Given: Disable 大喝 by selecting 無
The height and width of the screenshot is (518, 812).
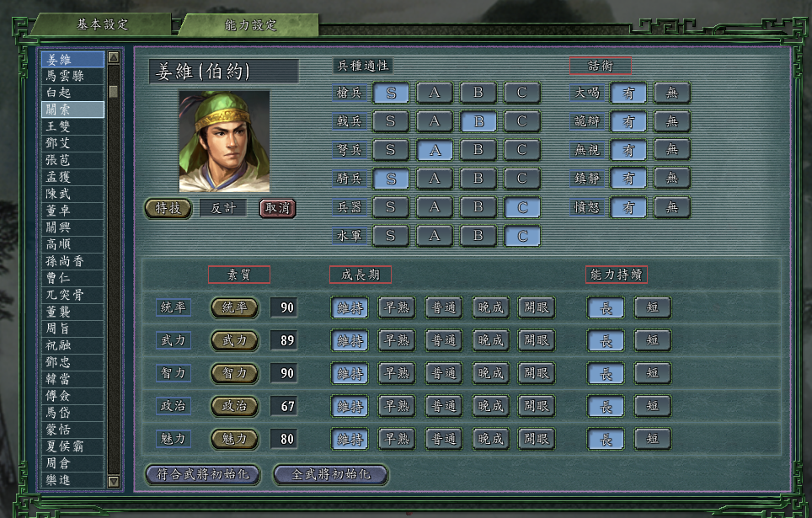Looking at the screenshot, I should [671, 93].
